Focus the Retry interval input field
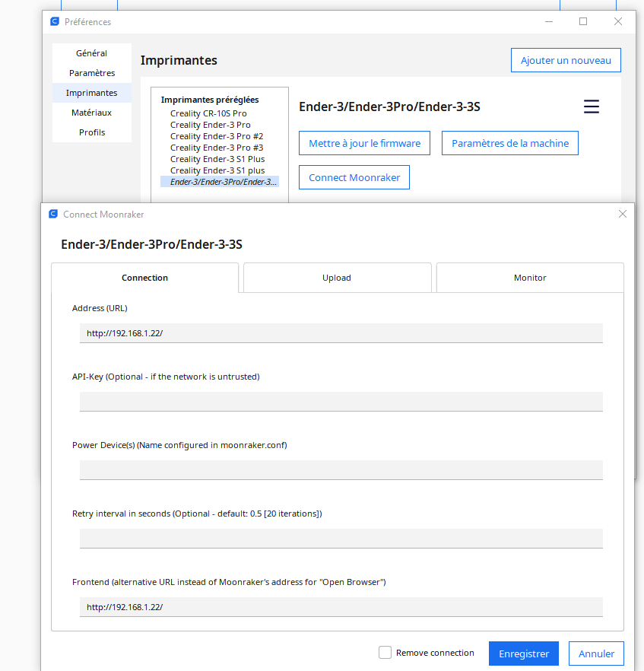 coord(341,539)
